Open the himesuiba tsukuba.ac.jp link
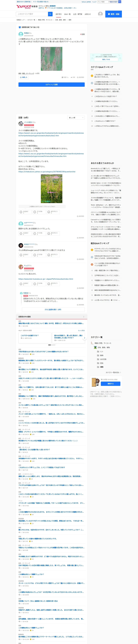This screenshot has width=138, height=644. click(46, 279)
